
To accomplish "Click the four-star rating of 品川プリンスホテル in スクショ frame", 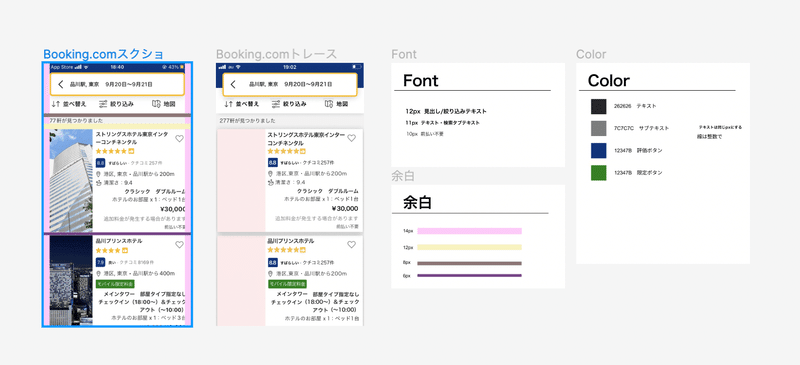I will click(x=109, y=251).
